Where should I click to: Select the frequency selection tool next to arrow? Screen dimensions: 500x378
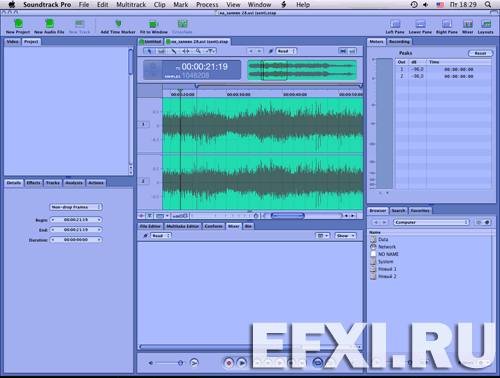click(161, 51)
